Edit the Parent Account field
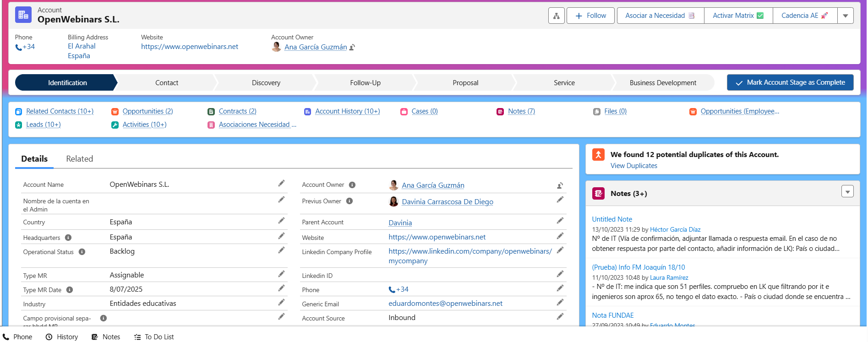The image size is (868, 342). [560, 221]
